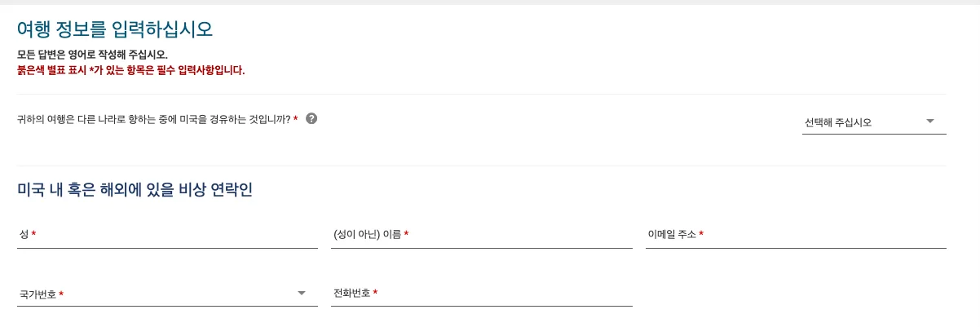Click the underline of the 이름 field

click(481, 247)
